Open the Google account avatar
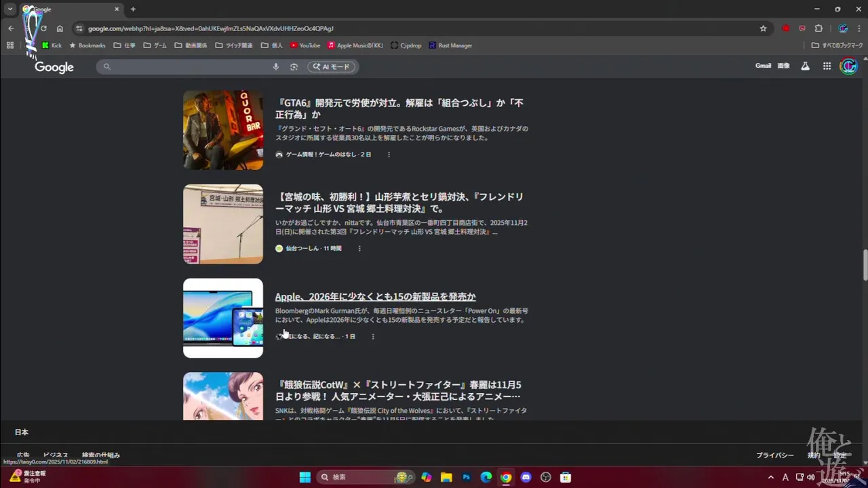 click(848, 66)
